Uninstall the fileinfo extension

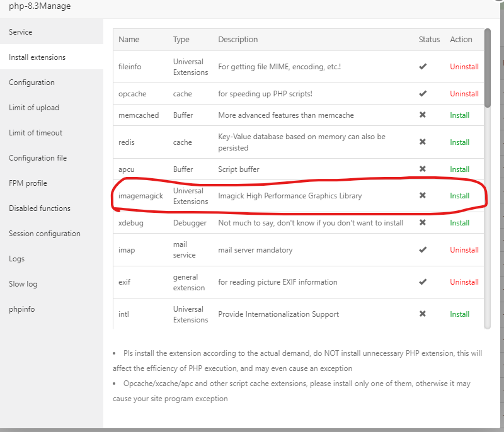[x=464, y=67]
